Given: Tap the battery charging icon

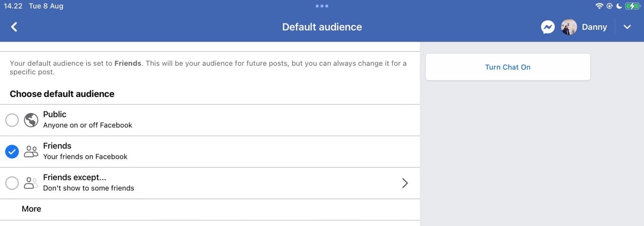Looking at the screenshot, I should [632, 7].
